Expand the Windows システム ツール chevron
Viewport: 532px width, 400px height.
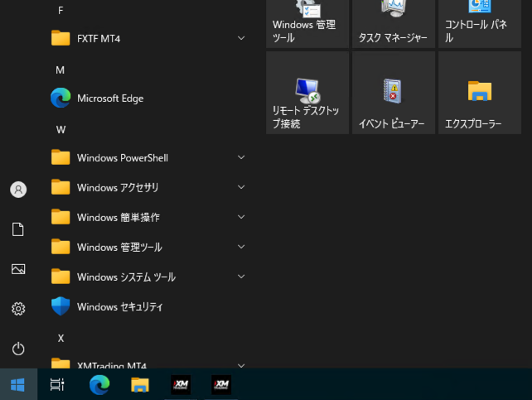(241, 277)
